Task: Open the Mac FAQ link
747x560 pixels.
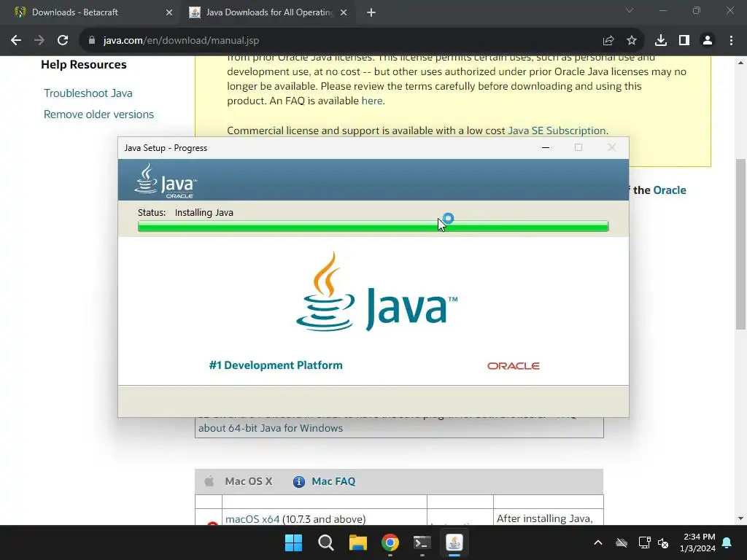Action: 333,481
